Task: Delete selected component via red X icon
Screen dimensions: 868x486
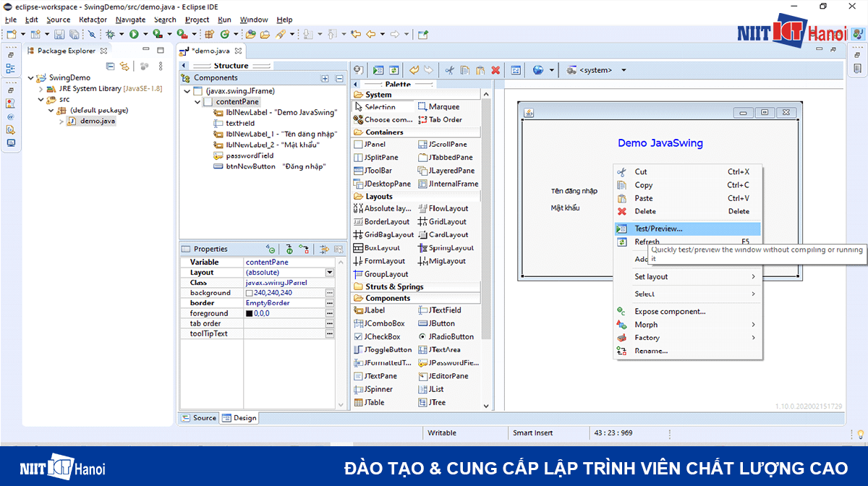Action: [495, 69]
